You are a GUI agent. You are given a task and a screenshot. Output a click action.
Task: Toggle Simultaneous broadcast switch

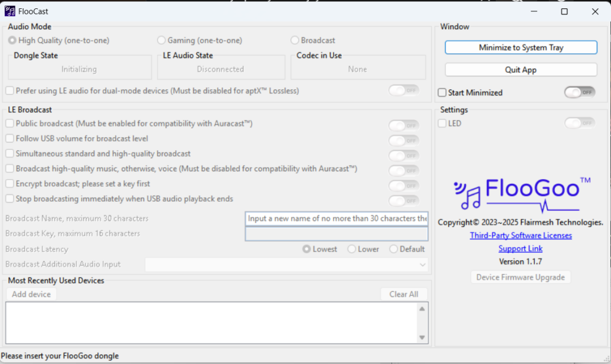coord(404,156)
